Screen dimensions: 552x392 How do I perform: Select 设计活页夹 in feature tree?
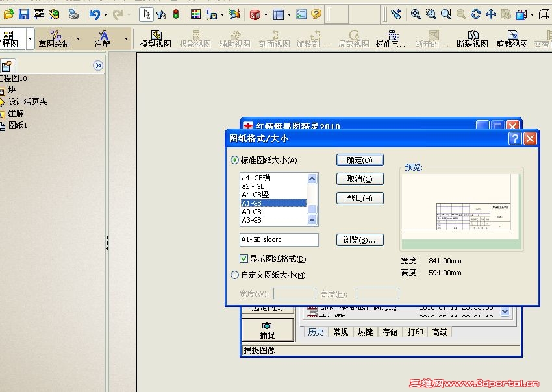27,102
